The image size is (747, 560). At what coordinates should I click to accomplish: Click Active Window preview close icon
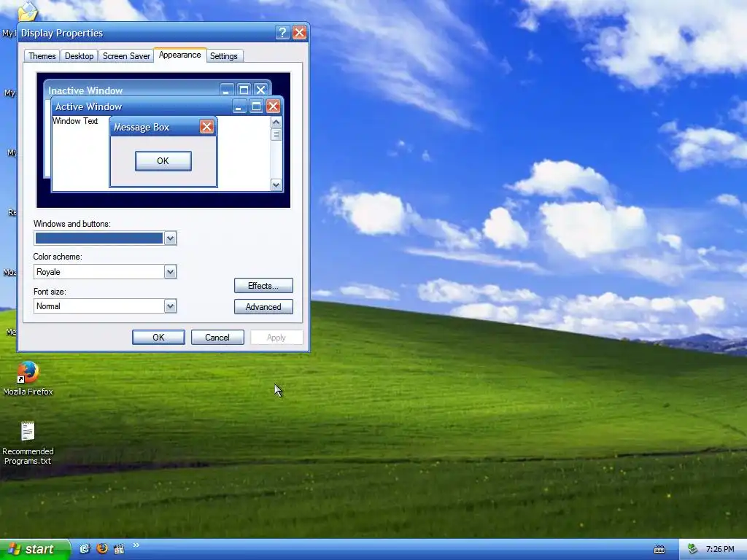point(273,106)
